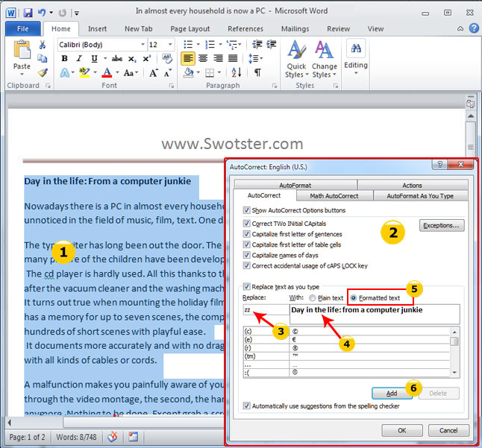Click the text highlight color swatch
The image size is (482, 448).
point(84,73)
